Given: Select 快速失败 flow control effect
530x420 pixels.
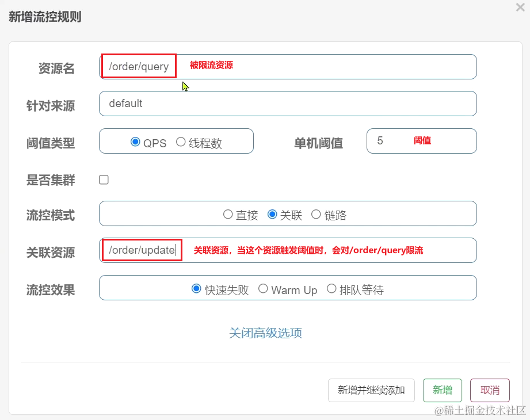Looking at the screenshot, I should [x=196, y=289].
